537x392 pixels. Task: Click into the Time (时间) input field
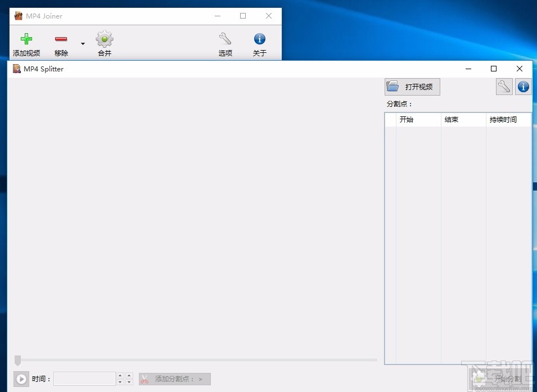click(84, 379)
